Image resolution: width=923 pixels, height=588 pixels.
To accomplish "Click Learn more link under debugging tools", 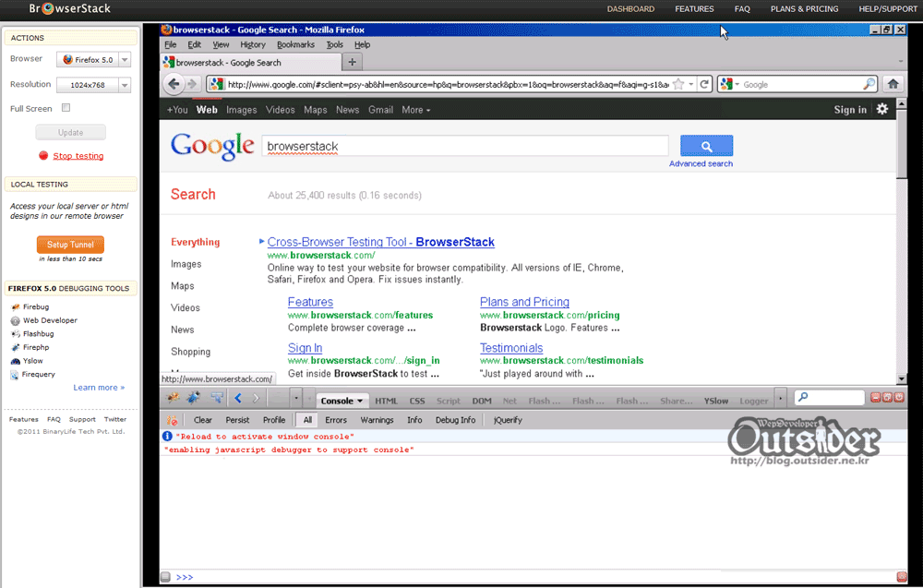I will 99,388.
